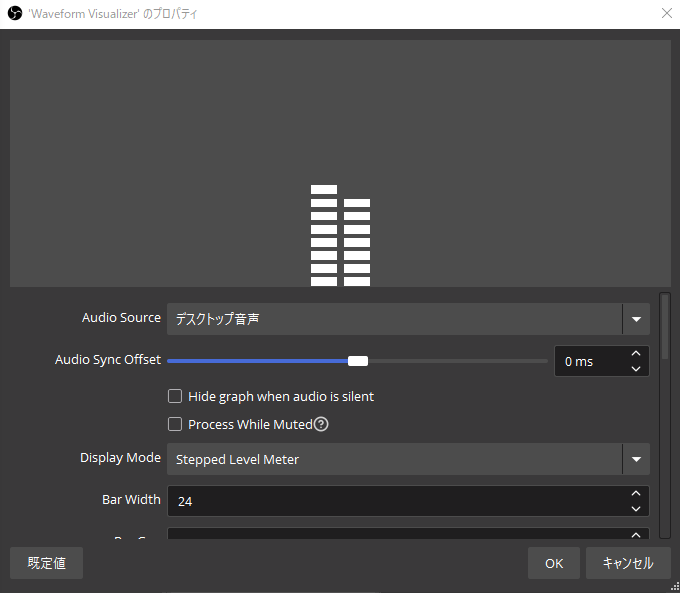Image resolution: width=680 pixels, height=593 pixels.
Task: Click the level meter preview area
Action: (x=340, y=163)
